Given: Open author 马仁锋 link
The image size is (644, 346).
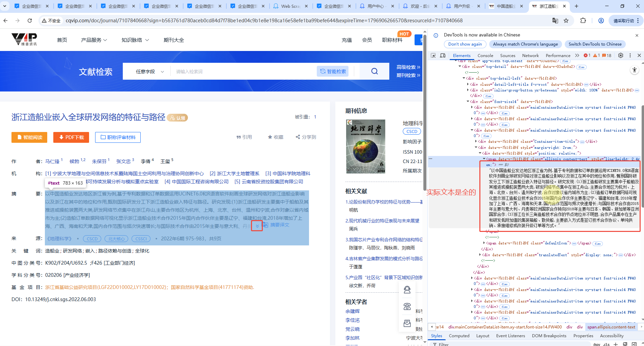Looking at the screenshot, I should [52, 161].
